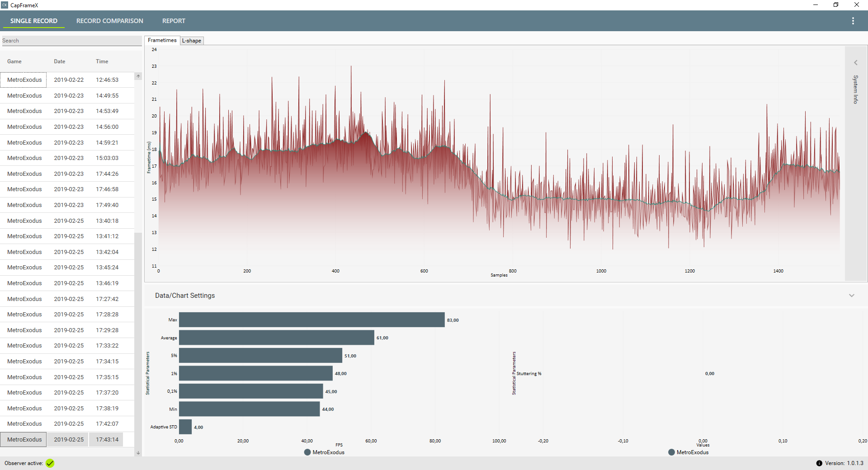The width and height of the screenshot is (868, 470).
Task: Click the Adaptive STD bar
Action: point(185,427)
